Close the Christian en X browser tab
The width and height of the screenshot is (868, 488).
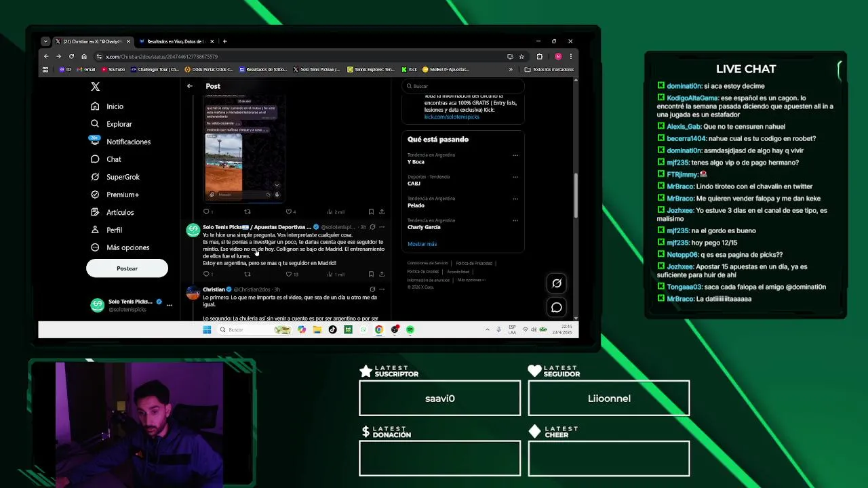128,41
